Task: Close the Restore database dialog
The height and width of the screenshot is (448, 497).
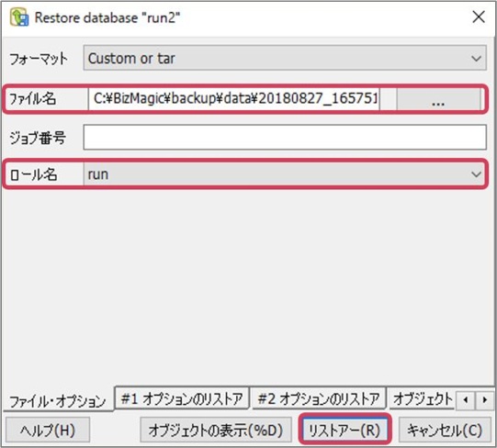Action: (x=479, y=17)
